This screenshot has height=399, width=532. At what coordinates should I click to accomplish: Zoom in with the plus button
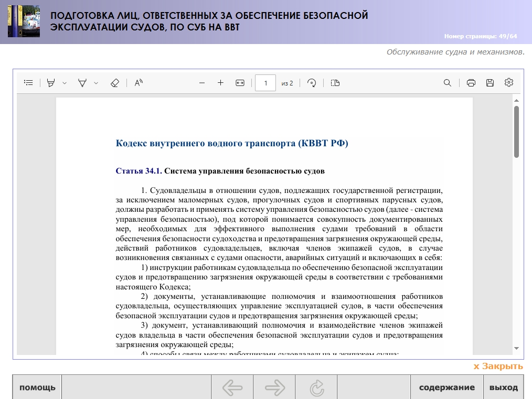tap(221, 83)
